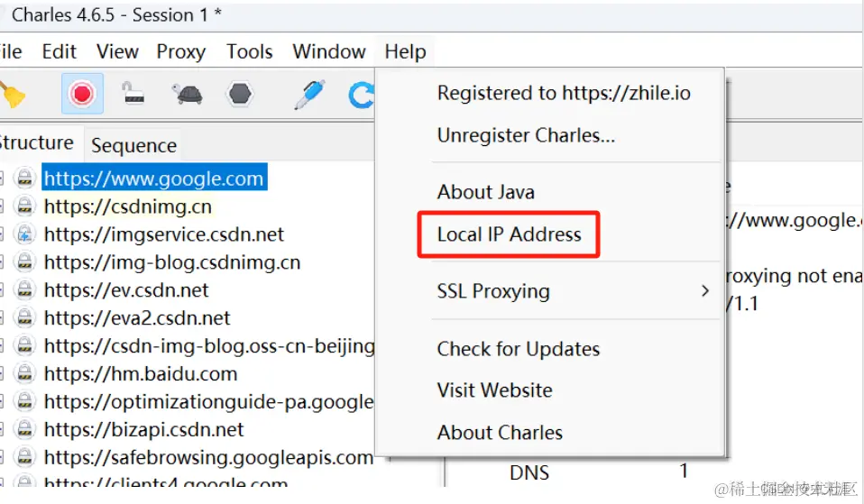Screen dimensions: 864x504
Task: Select https://imgservice.csdn.net tree row
Action: [163, 234]
